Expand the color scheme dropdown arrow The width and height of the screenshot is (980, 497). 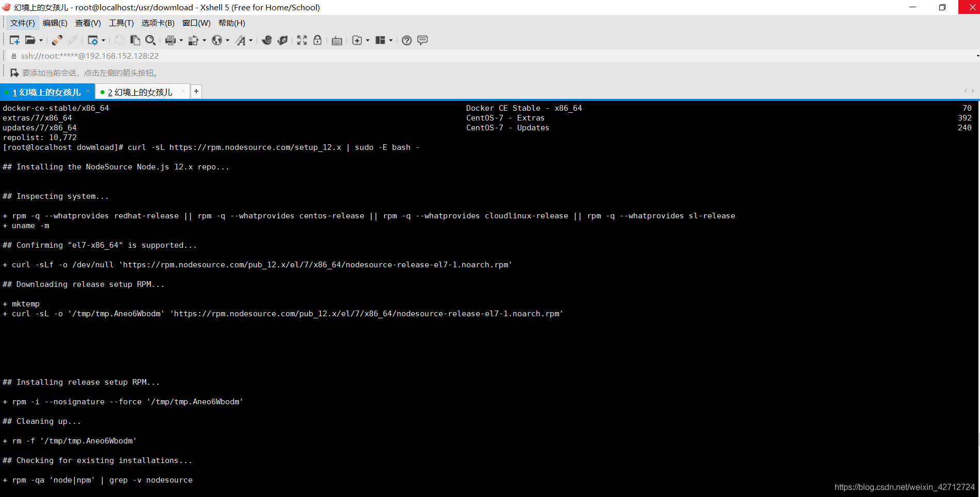click(x=205, y=40)
